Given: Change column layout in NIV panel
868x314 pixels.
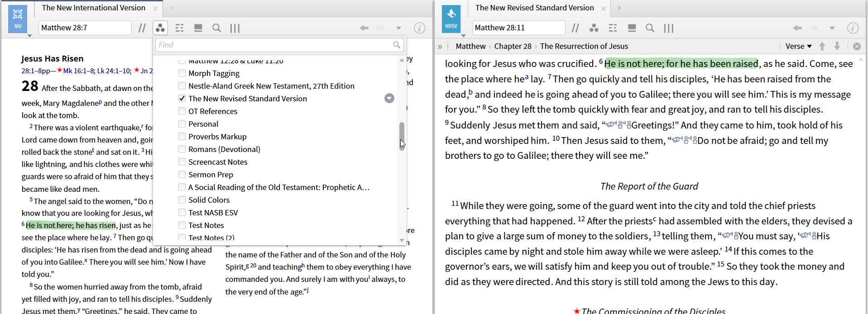Looking at the screenshot, I should (235, 28).
